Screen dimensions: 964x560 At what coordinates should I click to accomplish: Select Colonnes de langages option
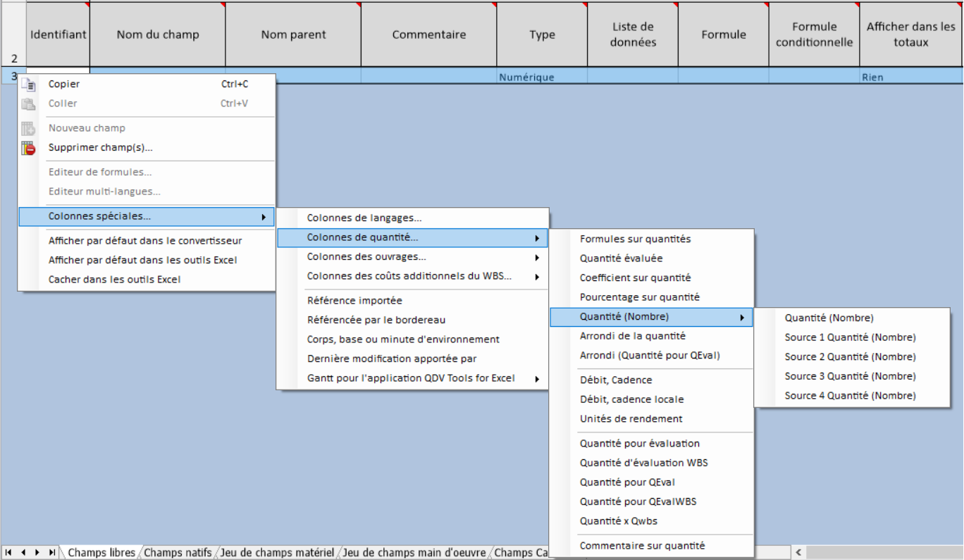coord(364,218)
